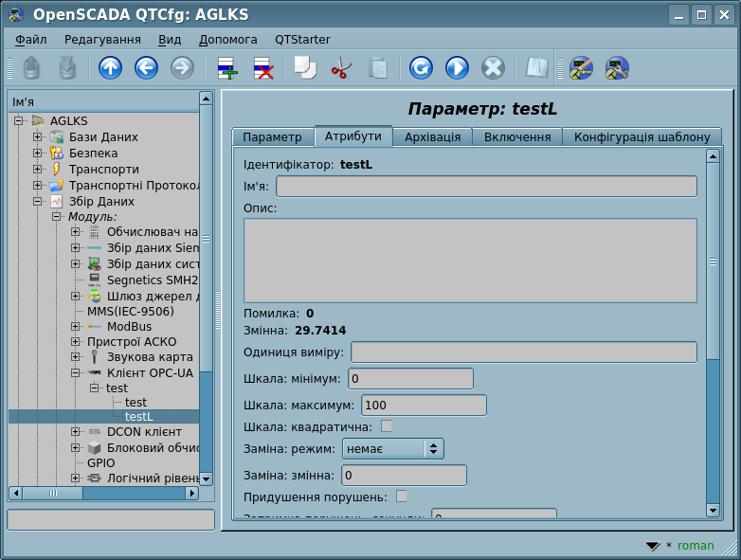
Task: Open the 'Редагування' menu
Action: coord(102,40)
